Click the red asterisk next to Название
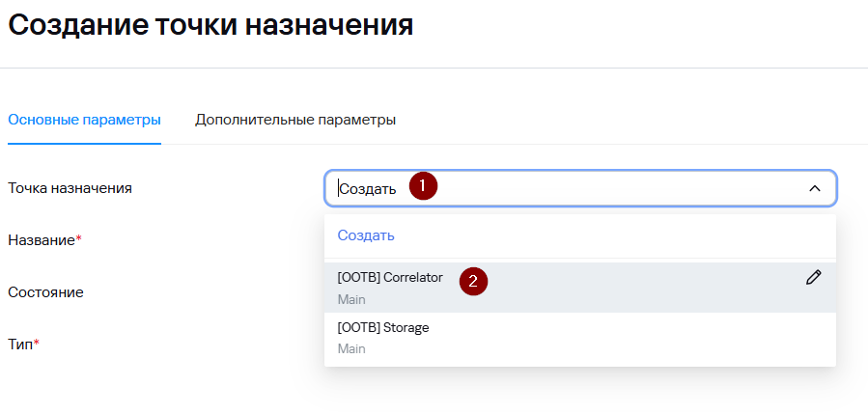The width and height of the screenshot is (868, 414). point(78,239)
